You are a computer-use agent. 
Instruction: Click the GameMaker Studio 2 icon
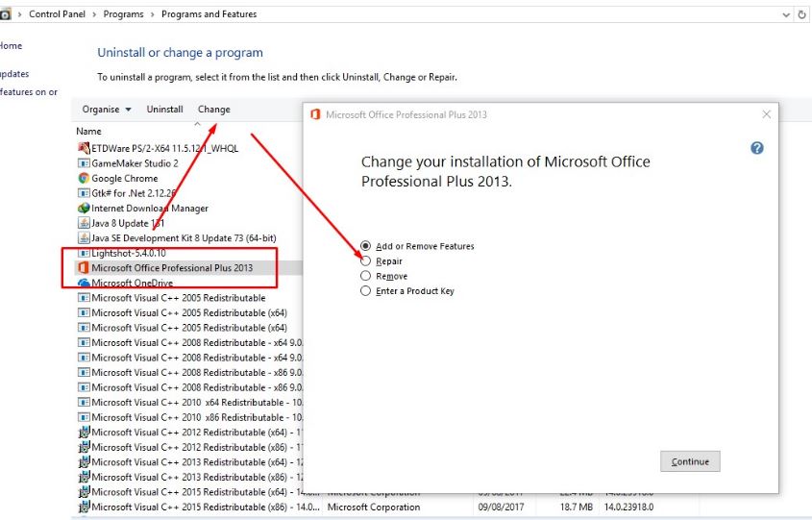coord(84,163)
